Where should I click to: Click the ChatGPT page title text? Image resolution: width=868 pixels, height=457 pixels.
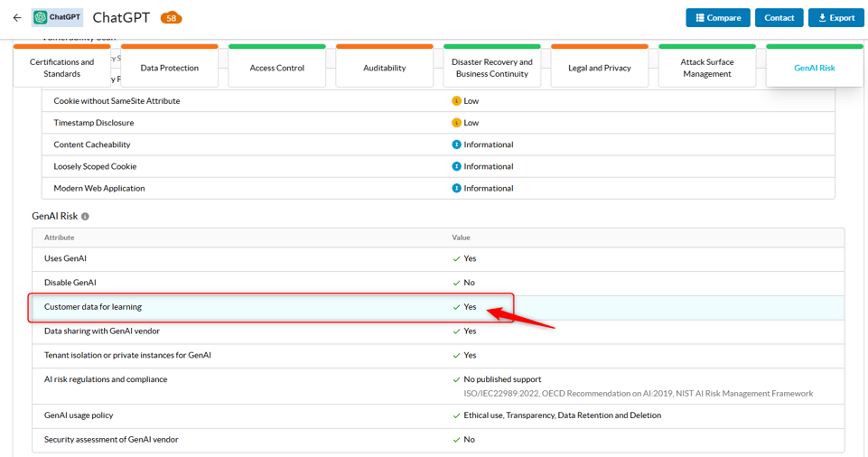click(x=121, y=18)
